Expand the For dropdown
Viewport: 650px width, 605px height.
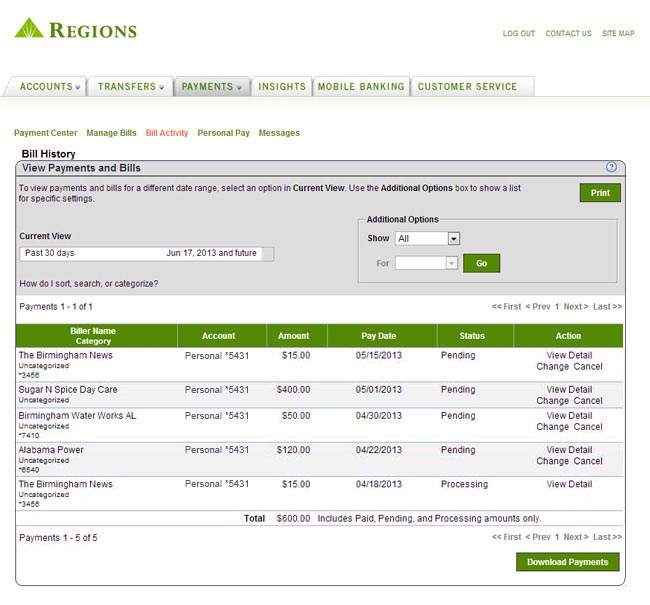pyautogui.click(x=426, y=263)
